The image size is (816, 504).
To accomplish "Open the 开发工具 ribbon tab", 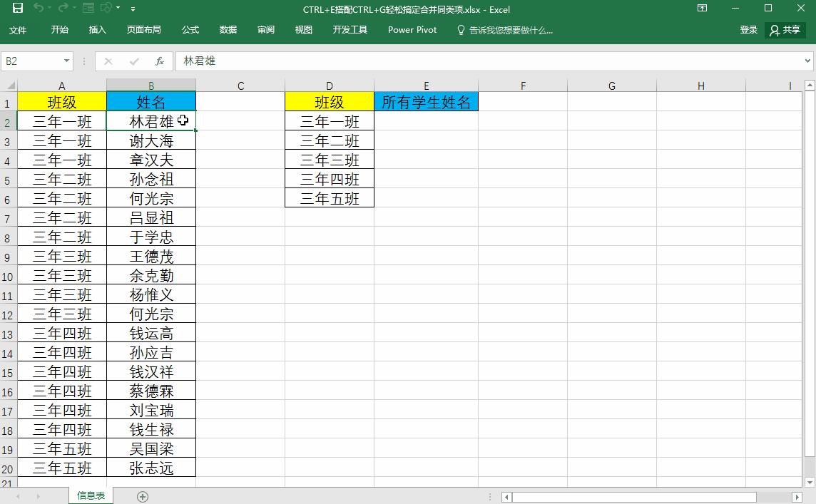I will [x=350, y=30].
